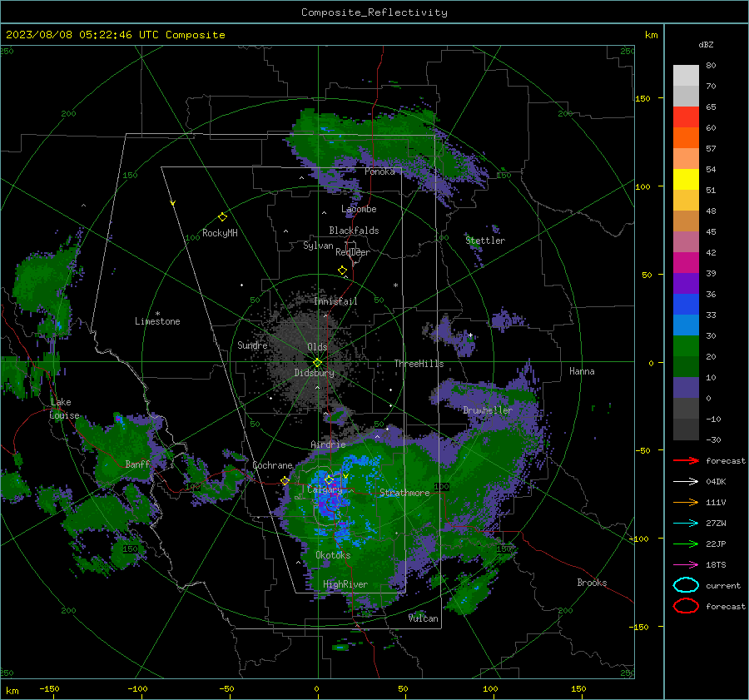The height and width of the screenshot is (700, 749).
Task: Click the 20 dBZ green color swatch
Action: tap(686, 345)
